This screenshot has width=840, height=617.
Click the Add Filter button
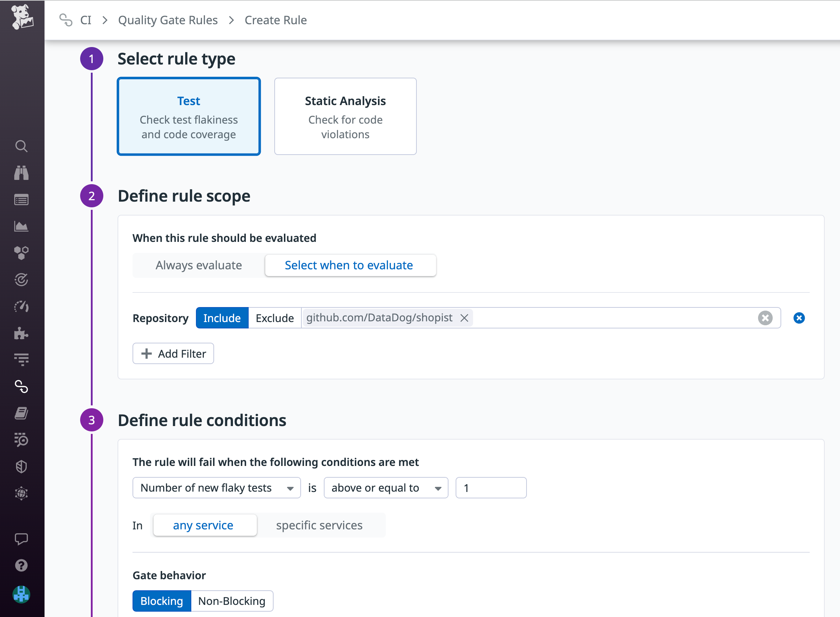pos(173,353)
